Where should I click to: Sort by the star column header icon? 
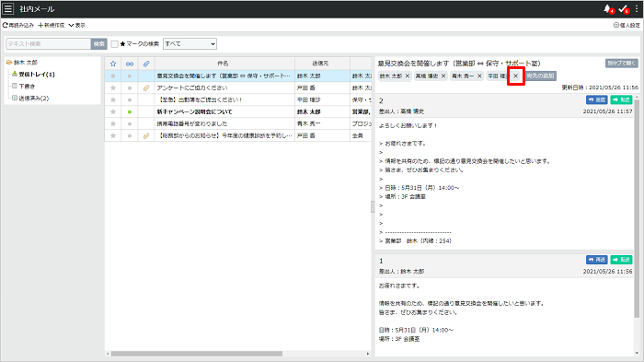113,64
